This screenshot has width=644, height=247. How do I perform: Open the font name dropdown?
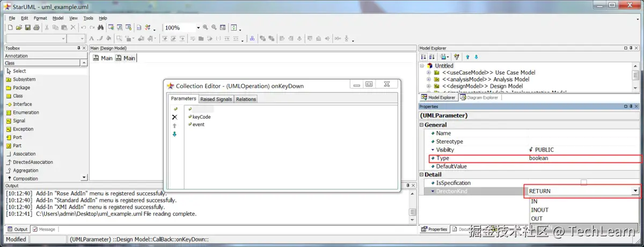click(62, 39)
